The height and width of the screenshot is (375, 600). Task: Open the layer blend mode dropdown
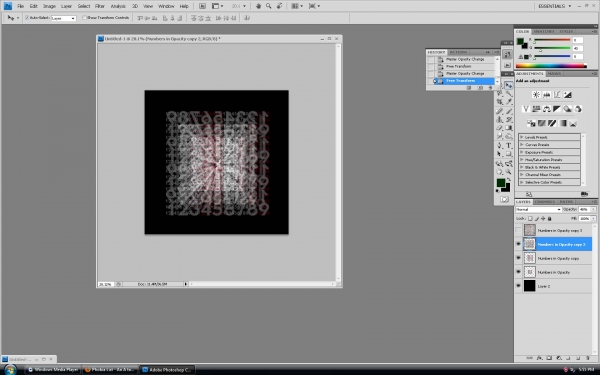point(538,209)
